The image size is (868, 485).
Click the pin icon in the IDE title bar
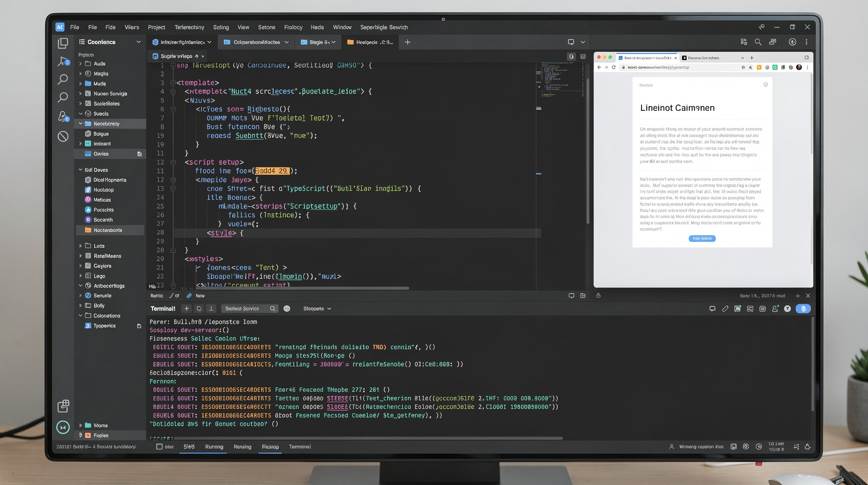point(762,27)
